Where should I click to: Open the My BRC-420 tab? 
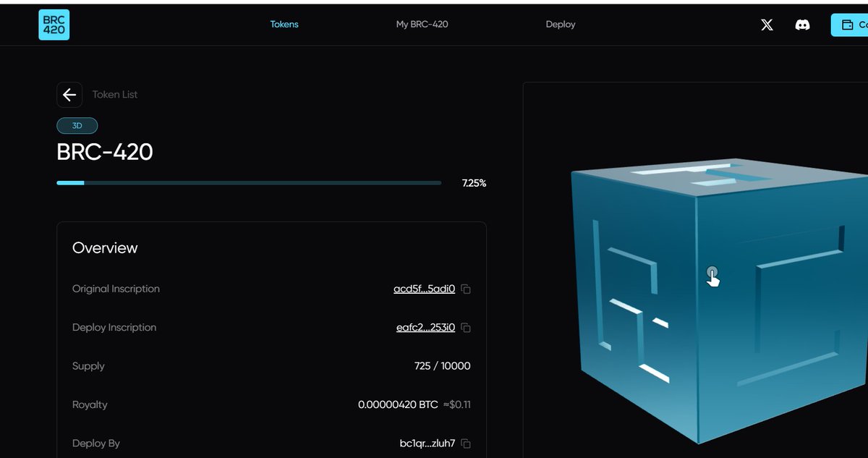click(x=422, y=25)
